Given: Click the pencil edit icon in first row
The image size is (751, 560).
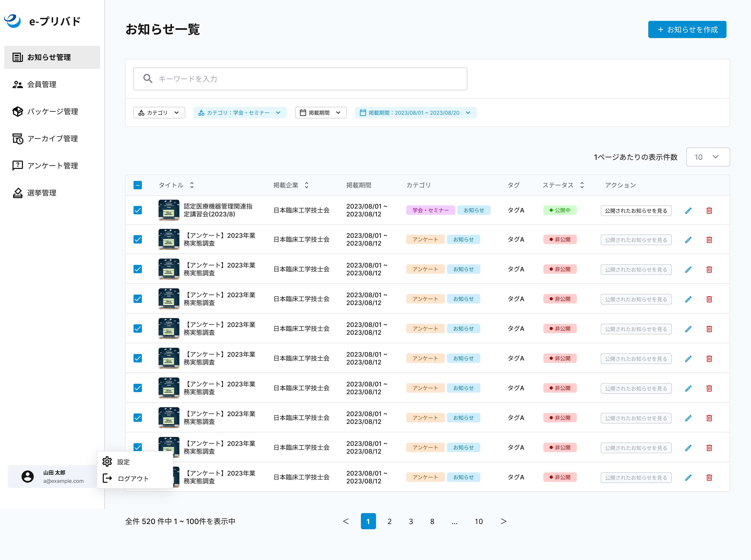Looking at the screenshot, I should tap(688, 210).
